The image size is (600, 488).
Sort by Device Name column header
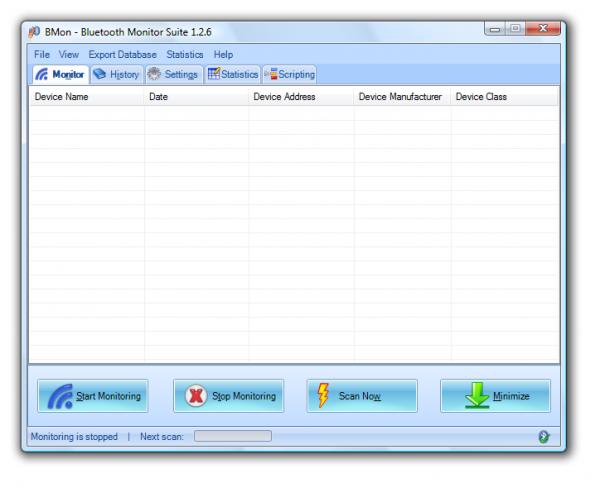pyautogui.click(x=87, y=96)
